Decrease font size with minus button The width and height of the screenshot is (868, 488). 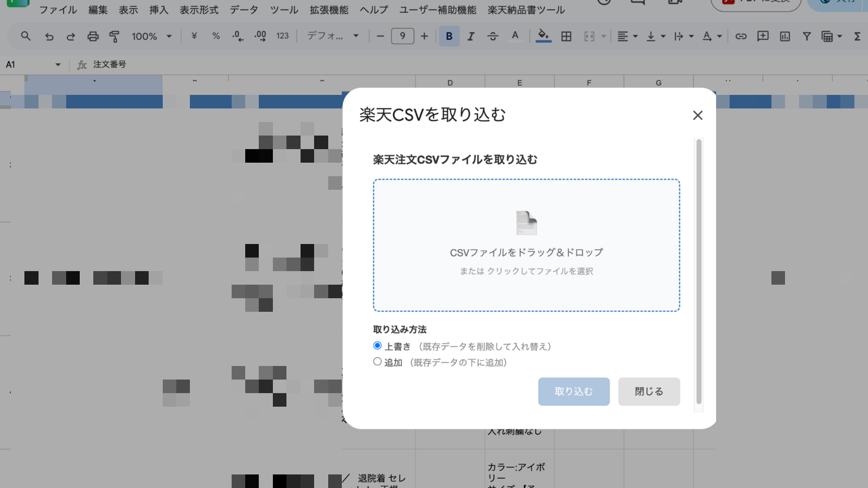(x=380, y=36)
